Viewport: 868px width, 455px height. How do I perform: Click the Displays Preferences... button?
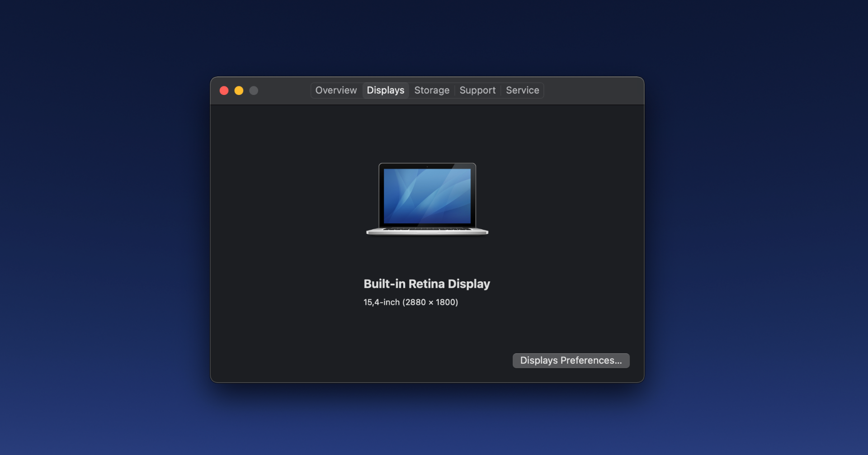(x=571, y=360)
